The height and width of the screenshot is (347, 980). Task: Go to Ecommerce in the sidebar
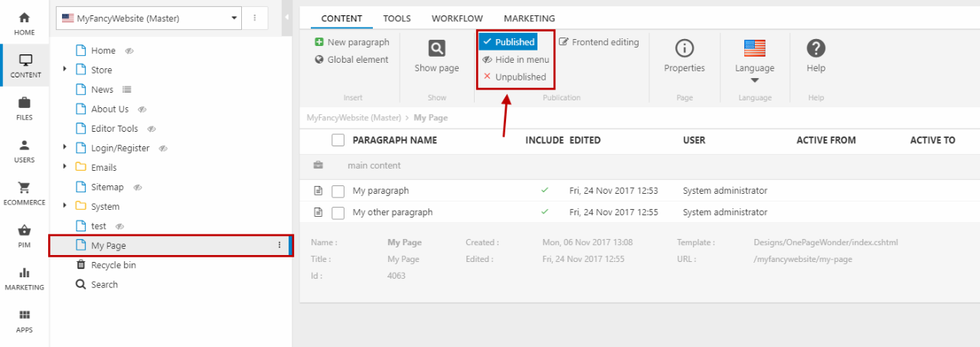[24, 188]
